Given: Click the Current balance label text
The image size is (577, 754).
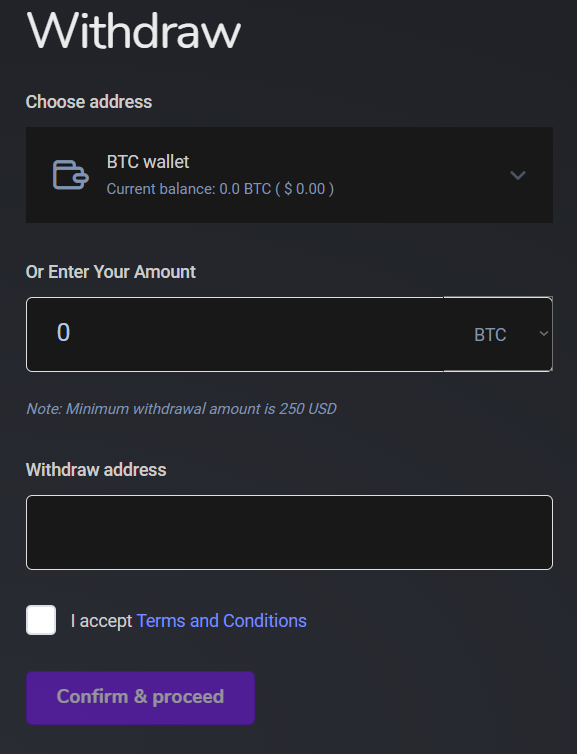Looking at the screenshot, I should click(x=161, y=189).
